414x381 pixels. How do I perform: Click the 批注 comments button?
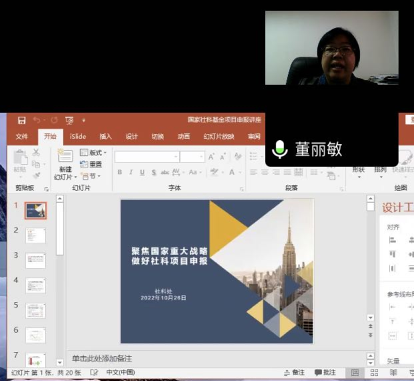tap(325, 372)
